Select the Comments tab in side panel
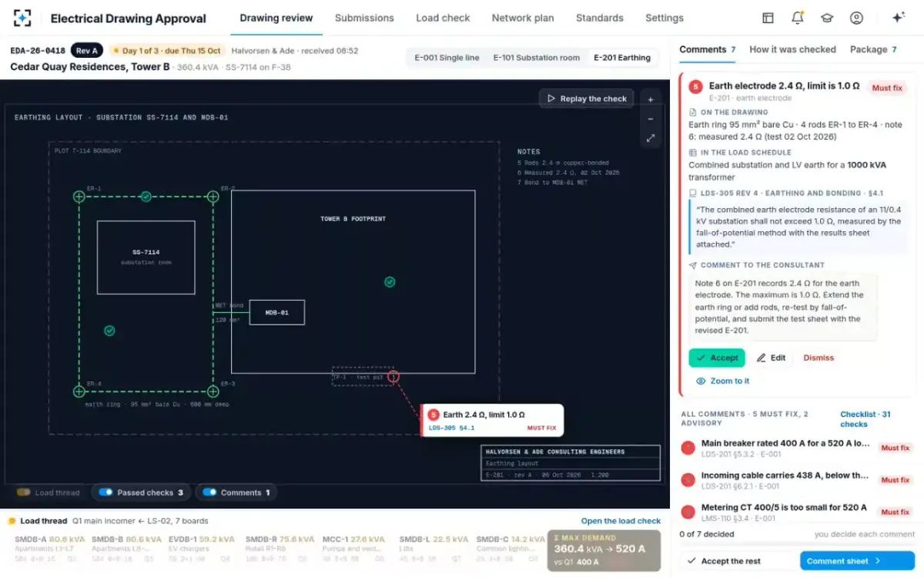 pos(707,49)
